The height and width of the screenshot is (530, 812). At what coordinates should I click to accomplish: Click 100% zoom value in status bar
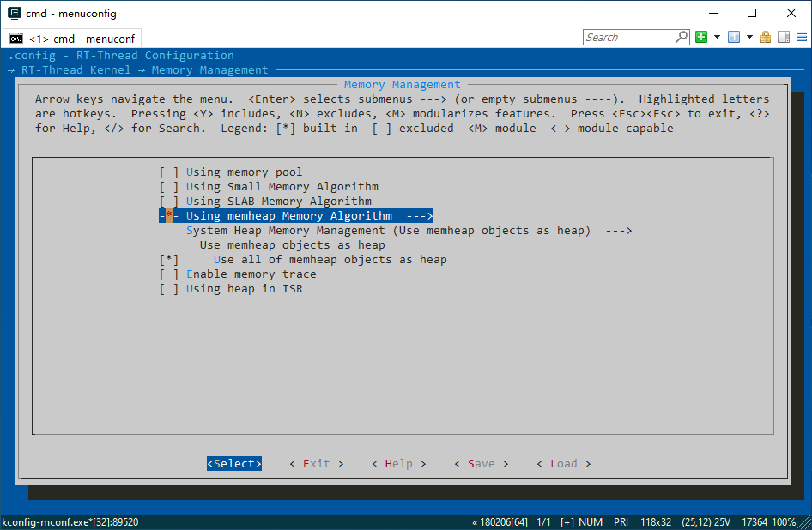(x=784, y=522)
